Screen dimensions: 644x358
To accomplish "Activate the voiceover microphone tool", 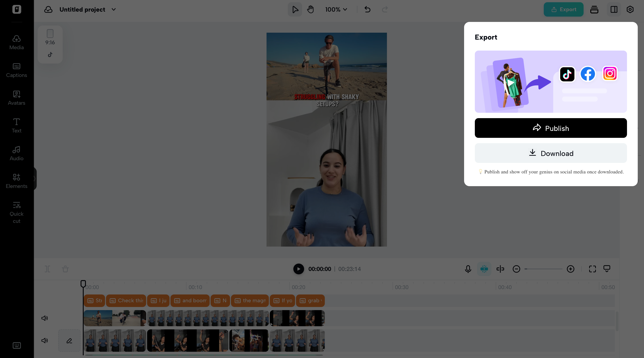I will (468, 269).
